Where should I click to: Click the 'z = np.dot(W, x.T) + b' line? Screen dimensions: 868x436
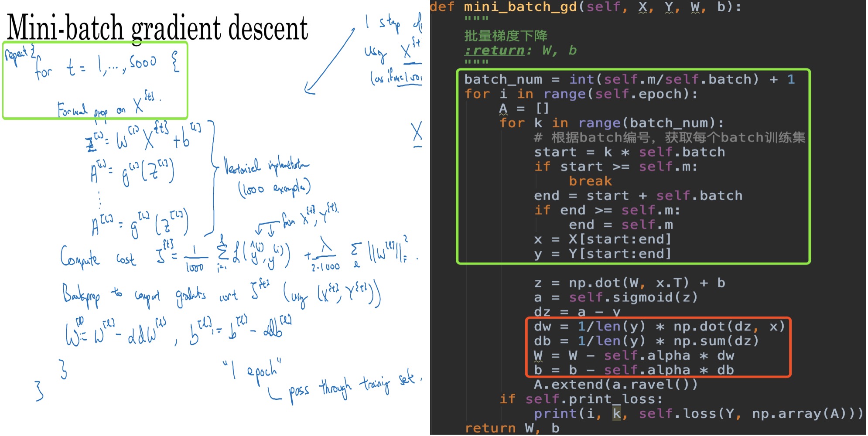629,283
